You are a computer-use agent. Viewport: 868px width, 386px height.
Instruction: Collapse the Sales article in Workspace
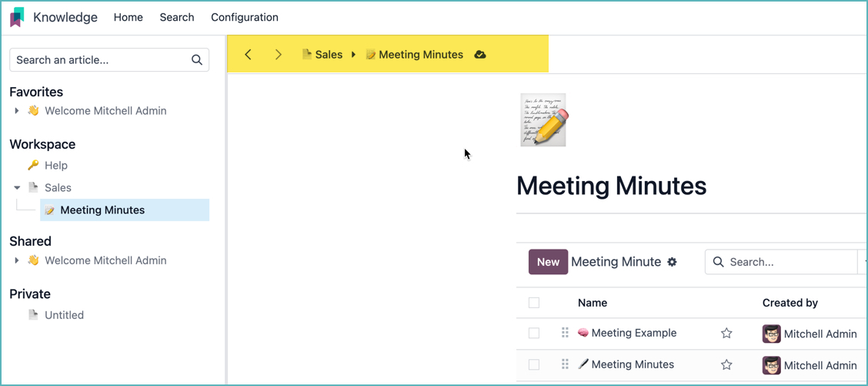(17, 188)
